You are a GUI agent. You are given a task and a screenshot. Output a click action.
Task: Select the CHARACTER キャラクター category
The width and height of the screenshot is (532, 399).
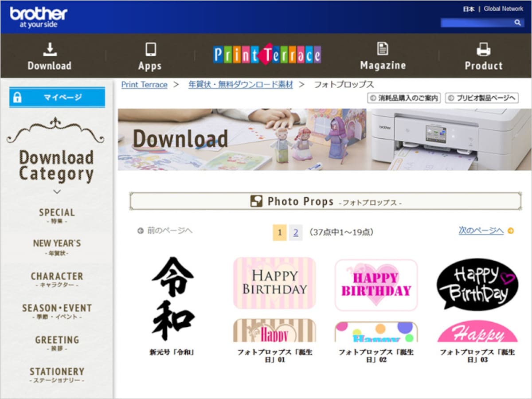coord(57,280)
